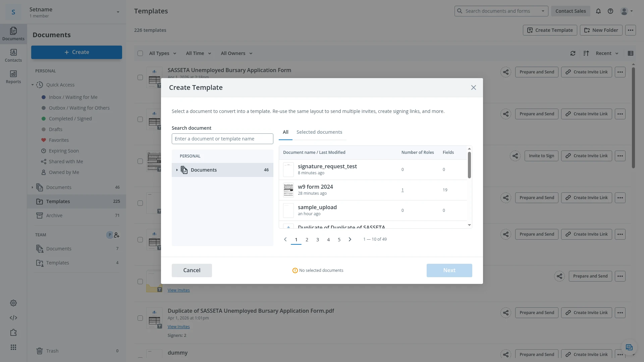The height and width of the screenshot is (362, 644).
Task: Open the API code brackets icon
Action: point(13,318)
